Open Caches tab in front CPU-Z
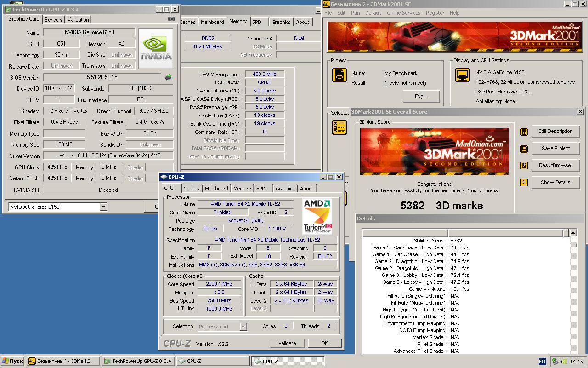Screen dimensions: 588x368 pos(192,189)
